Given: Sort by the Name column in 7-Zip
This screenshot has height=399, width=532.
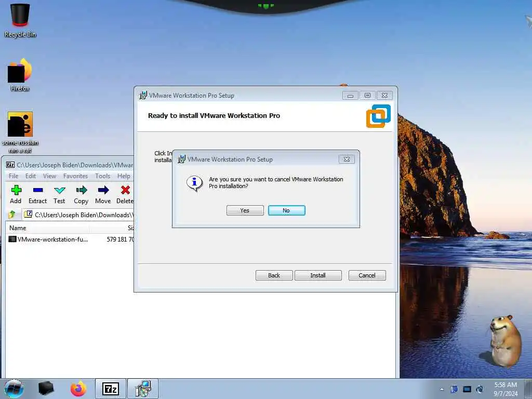Looking at the screenshot, I should 18,228.
